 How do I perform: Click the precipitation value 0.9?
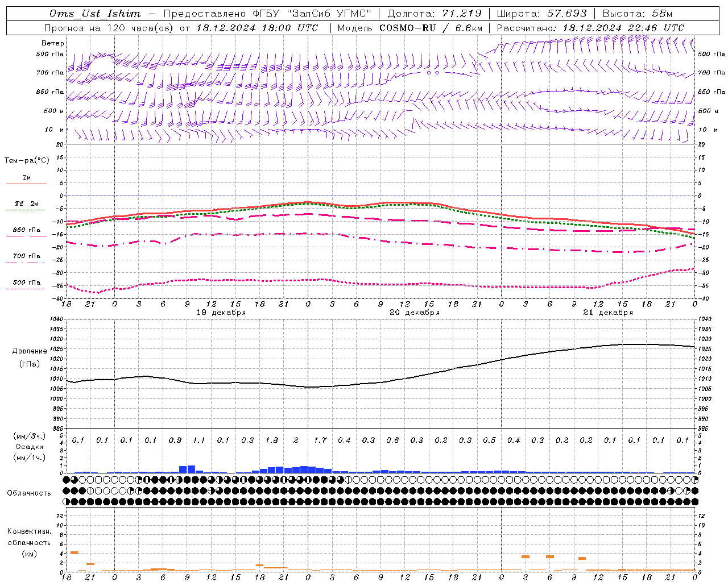(x=175, y=440)
